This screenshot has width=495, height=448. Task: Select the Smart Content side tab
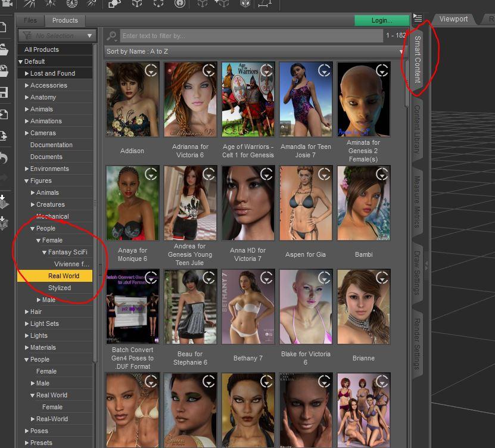click(x=418, y=60)
